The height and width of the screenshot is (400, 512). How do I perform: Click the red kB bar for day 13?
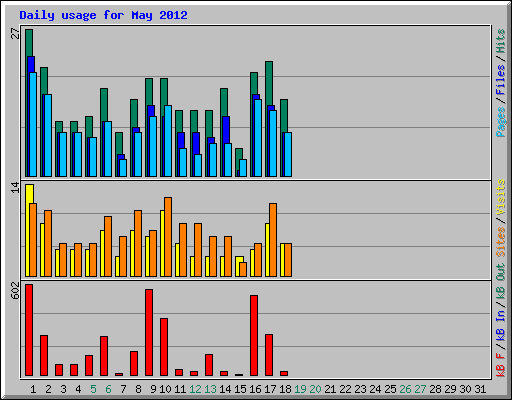tap(209, 365)
